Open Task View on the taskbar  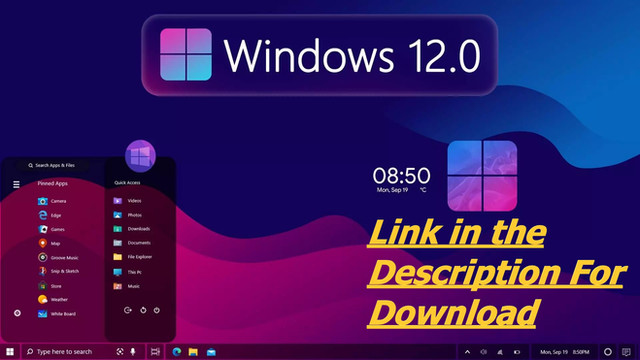point(155,352)
